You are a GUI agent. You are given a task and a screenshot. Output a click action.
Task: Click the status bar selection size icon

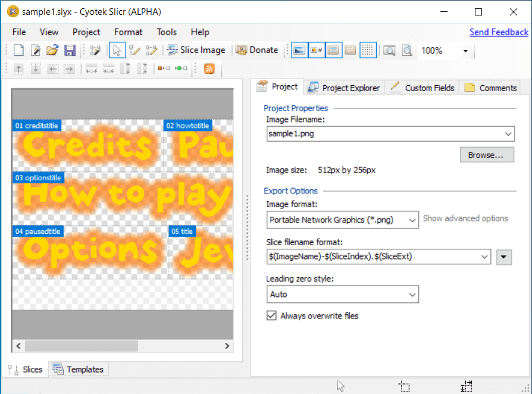(467, 386)
